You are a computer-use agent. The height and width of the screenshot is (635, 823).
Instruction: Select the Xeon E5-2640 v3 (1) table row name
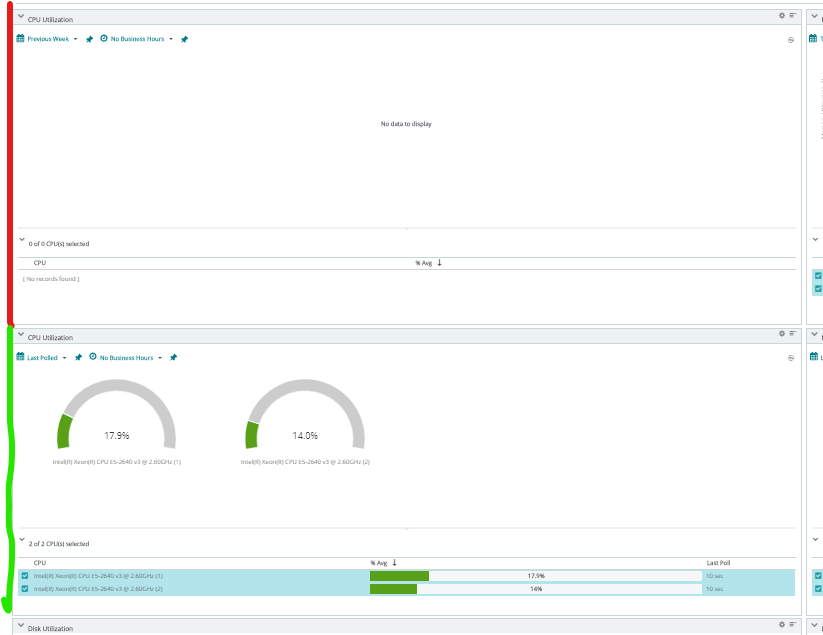point(98,576)
